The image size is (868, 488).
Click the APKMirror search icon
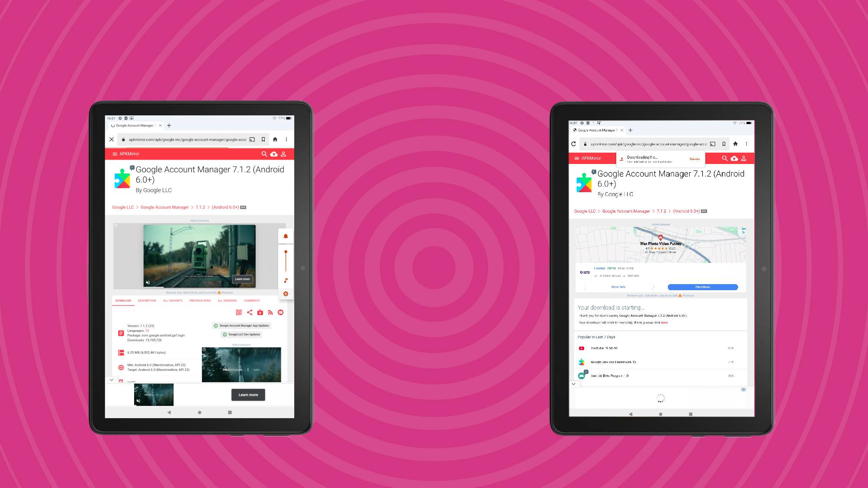264,154
